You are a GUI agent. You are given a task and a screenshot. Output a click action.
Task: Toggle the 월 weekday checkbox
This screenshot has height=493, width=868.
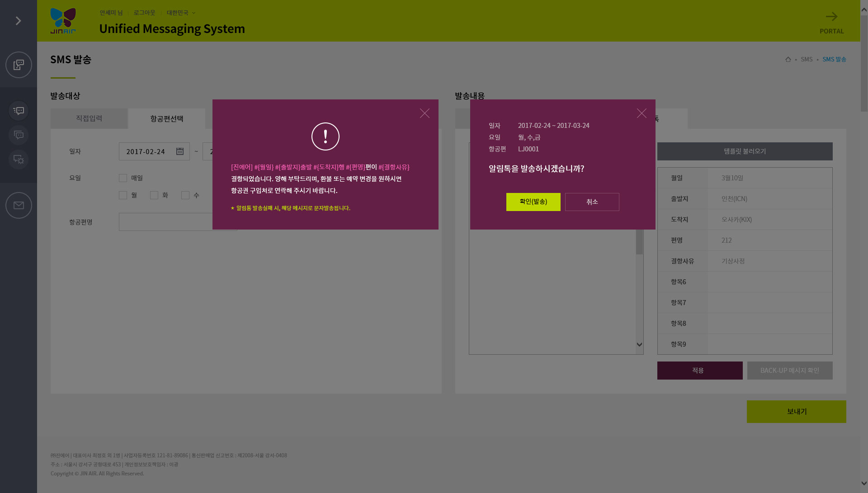[123, 195]
